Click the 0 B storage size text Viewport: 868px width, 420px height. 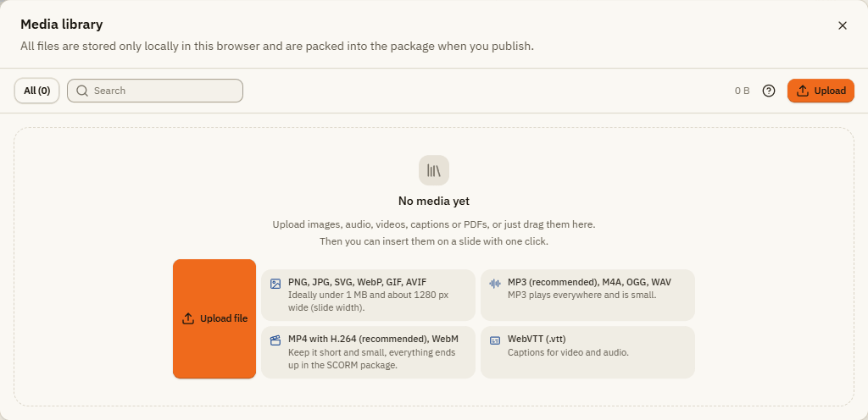pos(742,91)
